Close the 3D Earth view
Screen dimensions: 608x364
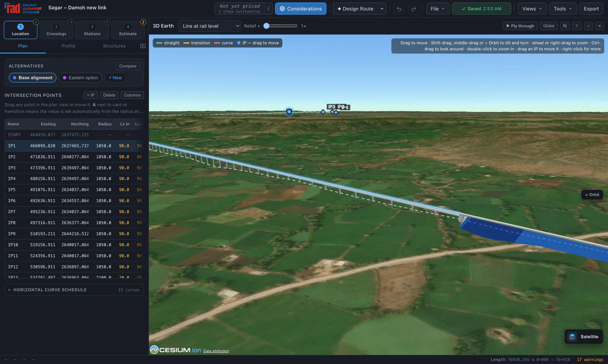click(600, 26)
